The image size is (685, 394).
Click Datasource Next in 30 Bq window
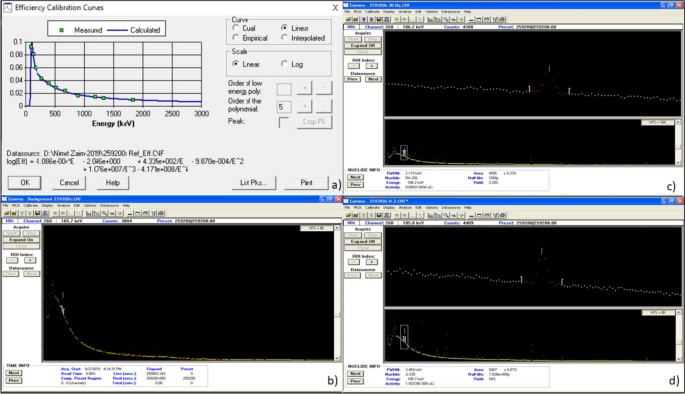(374, 79)
